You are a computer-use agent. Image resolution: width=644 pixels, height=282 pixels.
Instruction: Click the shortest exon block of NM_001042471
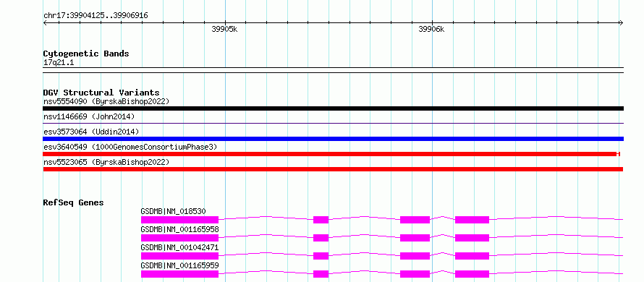click(321, 256)
